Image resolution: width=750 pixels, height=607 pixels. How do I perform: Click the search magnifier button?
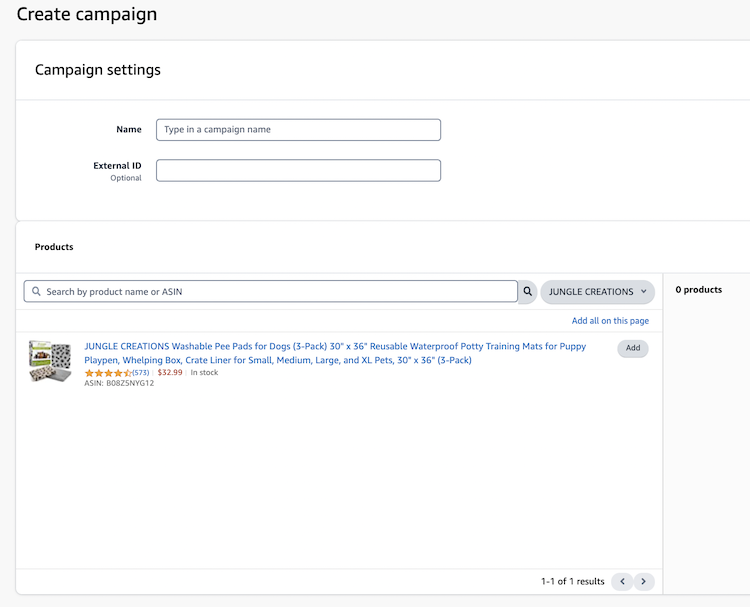(528, 291)
